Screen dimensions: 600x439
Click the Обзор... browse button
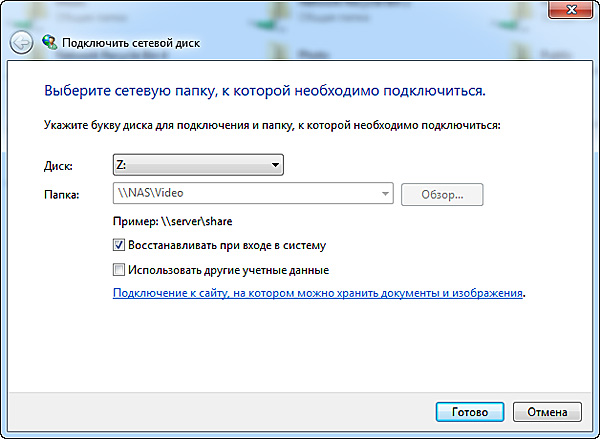[441, 194]
